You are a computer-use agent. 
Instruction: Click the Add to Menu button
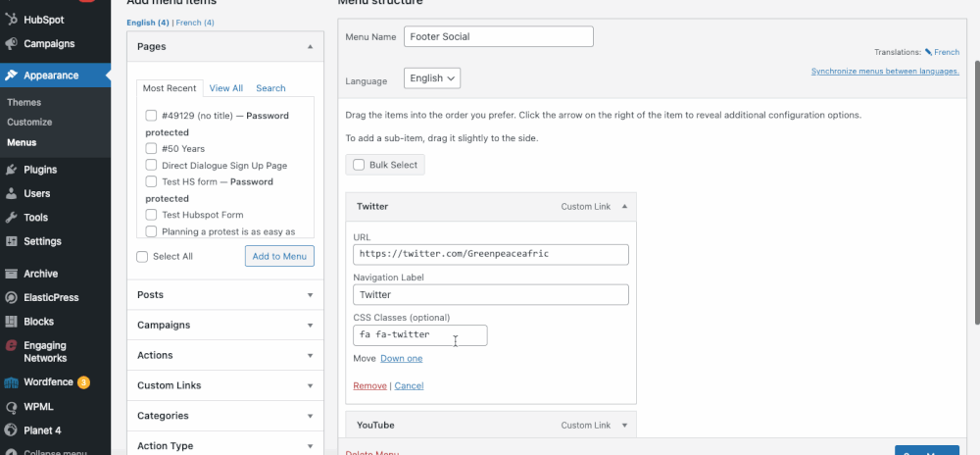[279, 256]
